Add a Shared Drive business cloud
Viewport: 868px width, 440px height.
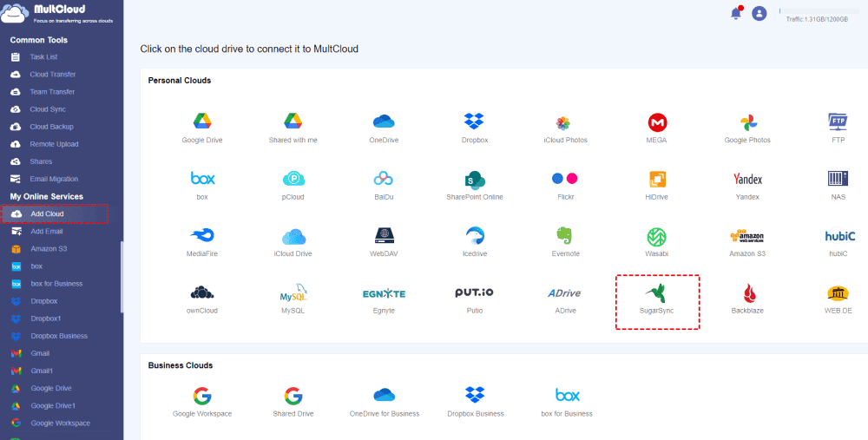293,402
